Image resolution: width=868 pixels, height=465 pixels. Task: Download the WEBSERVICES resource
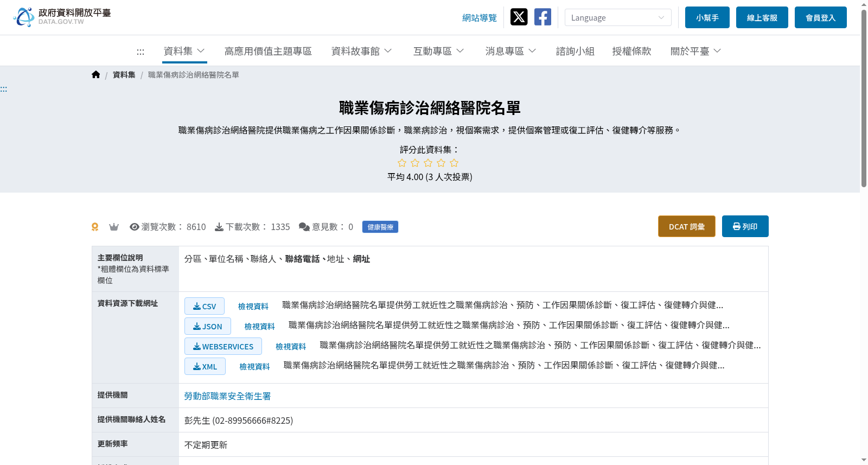(223, 346)
